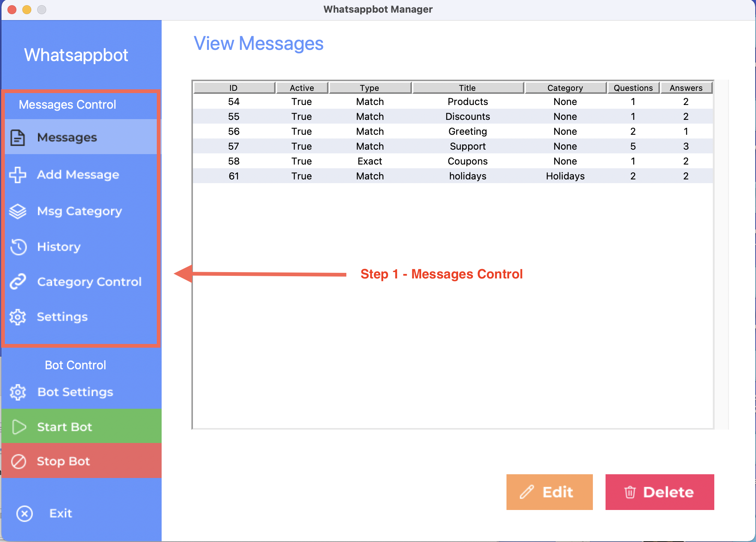
Task: Sort table by ID column header
Action: [234, 88]
